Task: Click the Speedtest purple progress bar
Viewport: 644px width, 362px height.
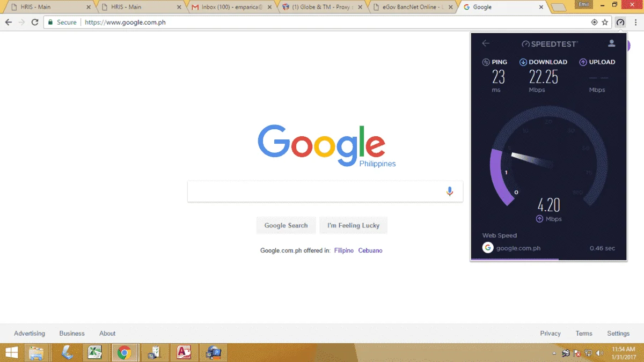Action: click(515, 260)
